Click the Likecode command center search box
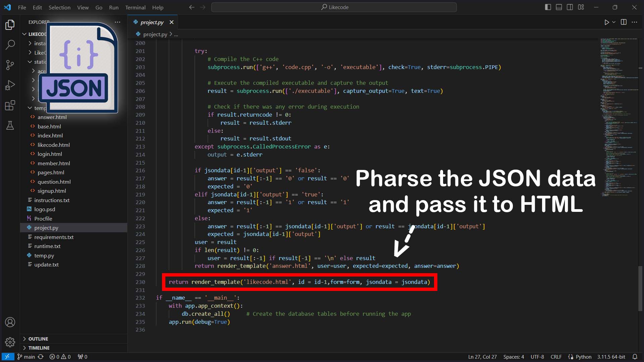This screenshot has height=362, width=644. [x=334, y=7]
